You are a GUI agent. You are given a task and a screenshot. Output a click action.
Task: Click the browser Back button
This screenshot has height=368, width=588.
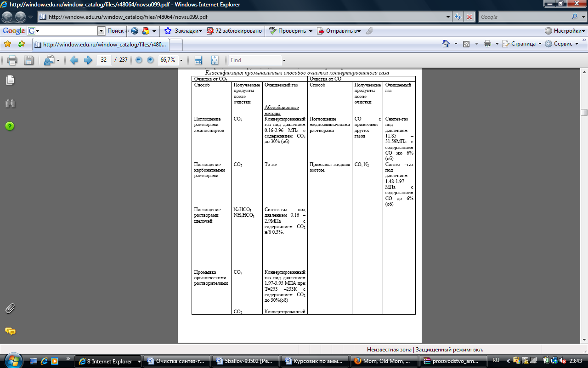tap(7, 17)
